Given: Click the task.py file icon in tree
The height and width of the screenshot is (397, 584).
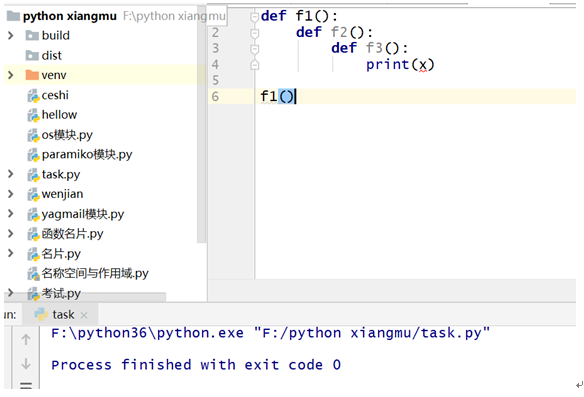Looking at the screenshot, I should [33, 175].
